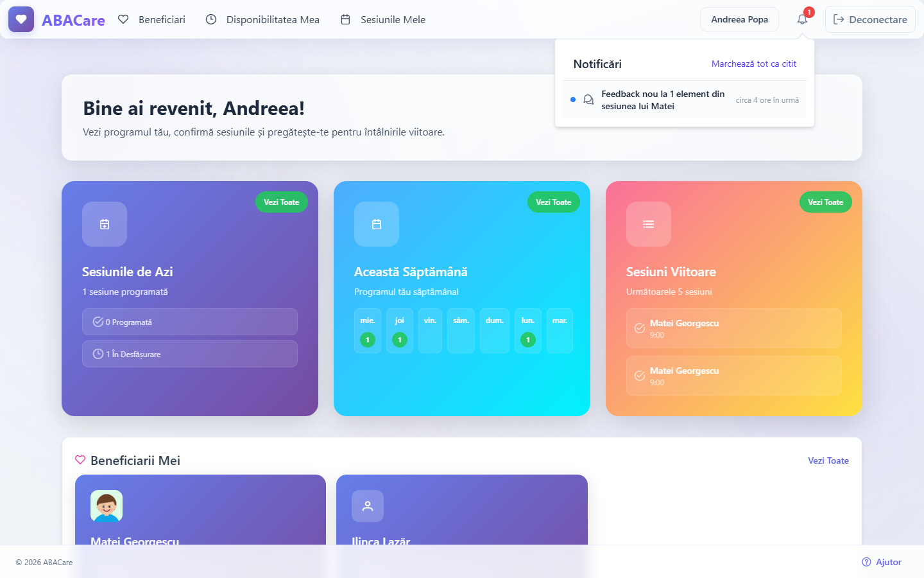Viewport: 924px width, 578px height.
Task: Select the vin. day cell
Action: coord(430,331)
